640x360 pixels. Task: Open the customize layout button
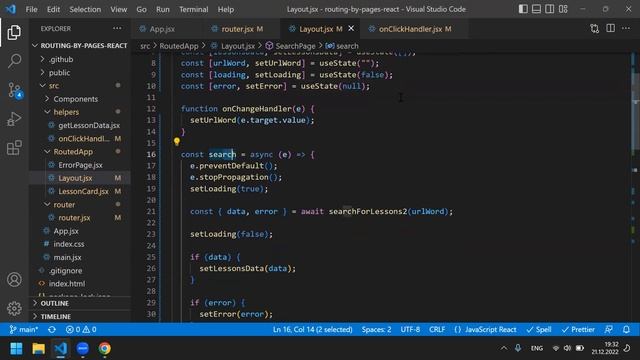[563, 9]
